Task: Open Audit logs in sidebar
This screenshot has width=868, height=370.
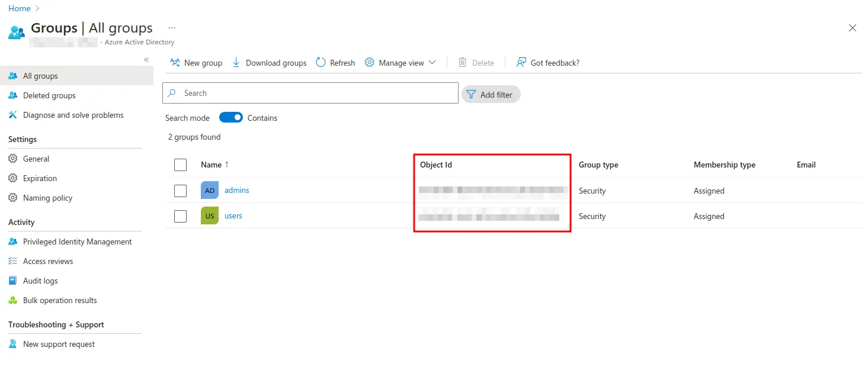Action: 40,281
